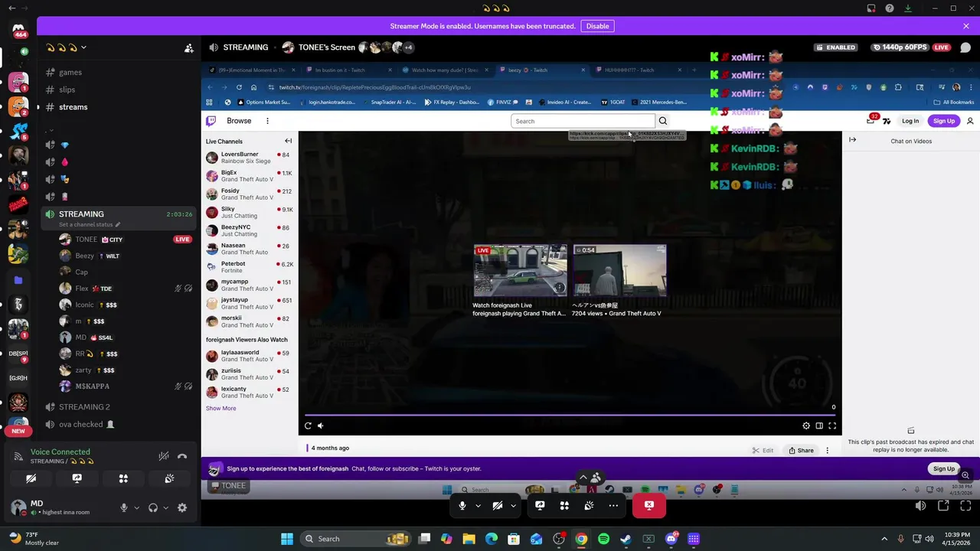Mute microphone beside MD user panel
The image size is (980, 551).
coord(123,507)
